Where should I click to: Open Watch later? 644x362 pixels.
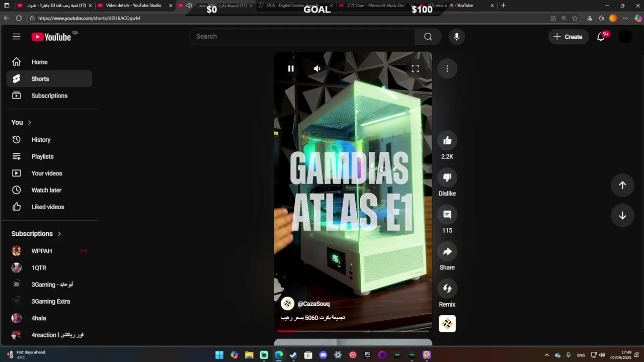pos(49,190)
